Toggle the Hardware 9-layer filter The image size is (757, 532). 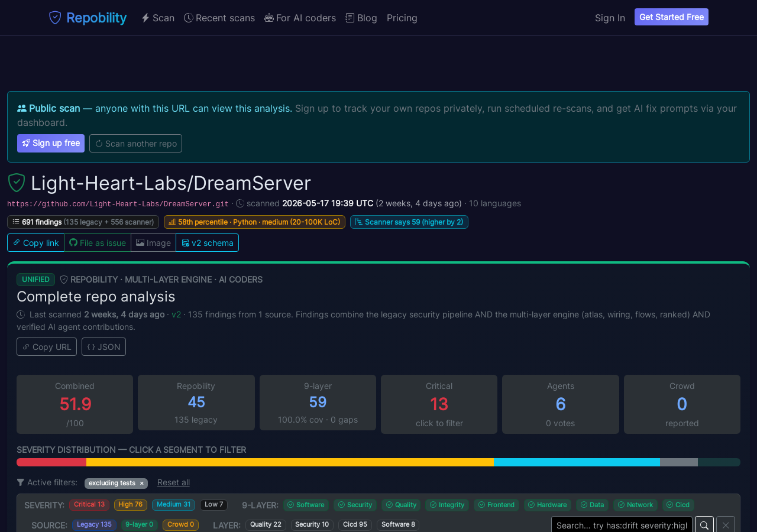547,505
